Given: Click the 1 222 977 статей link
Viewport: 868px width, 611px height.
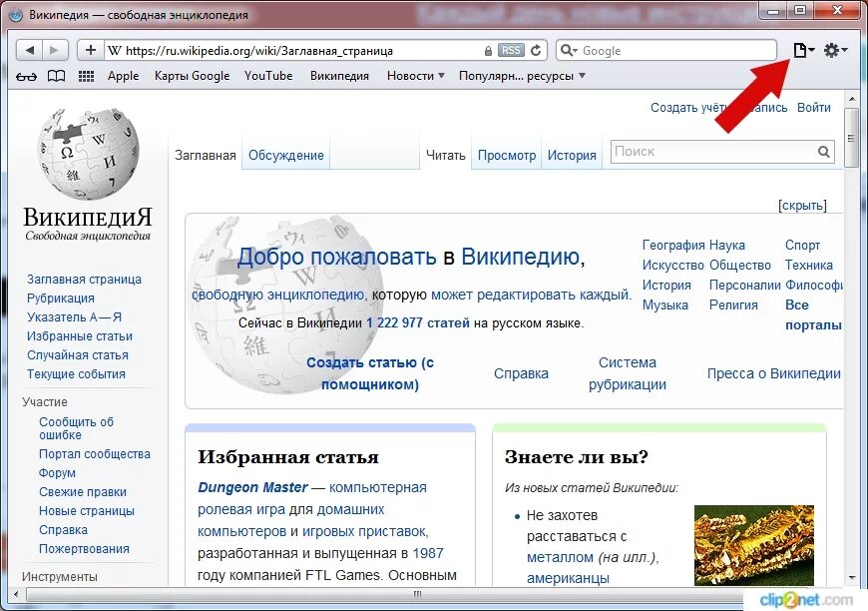Looking at the screenshot, I should pyautogui.click(x=418, y=322).
